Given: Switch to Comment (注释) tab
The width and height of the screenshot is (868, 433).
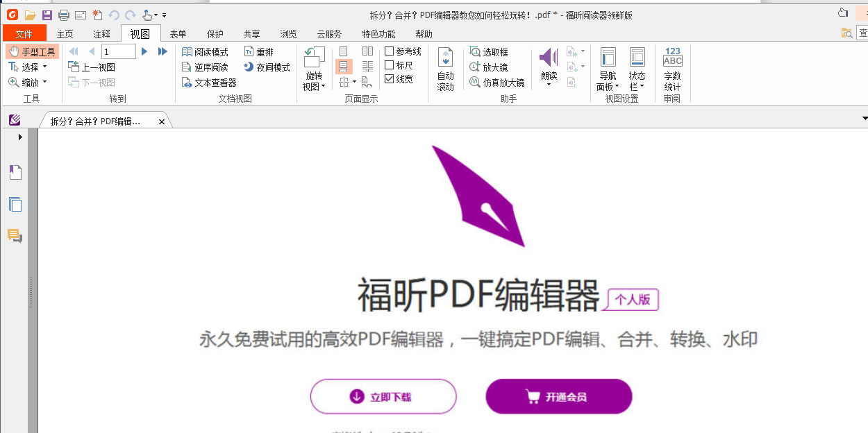Looking at the screenshot, I should point(101,33).
